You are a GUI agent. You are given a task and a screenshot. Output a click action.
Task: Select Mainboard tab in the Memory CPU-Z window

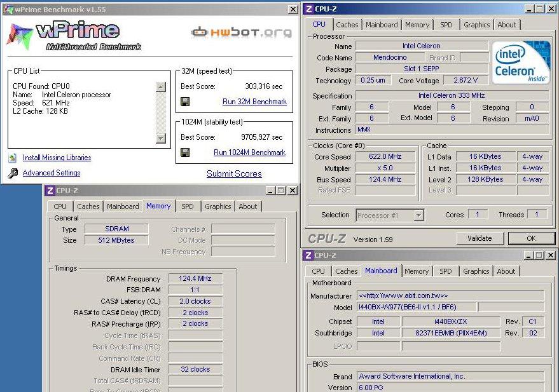[123, 206]
